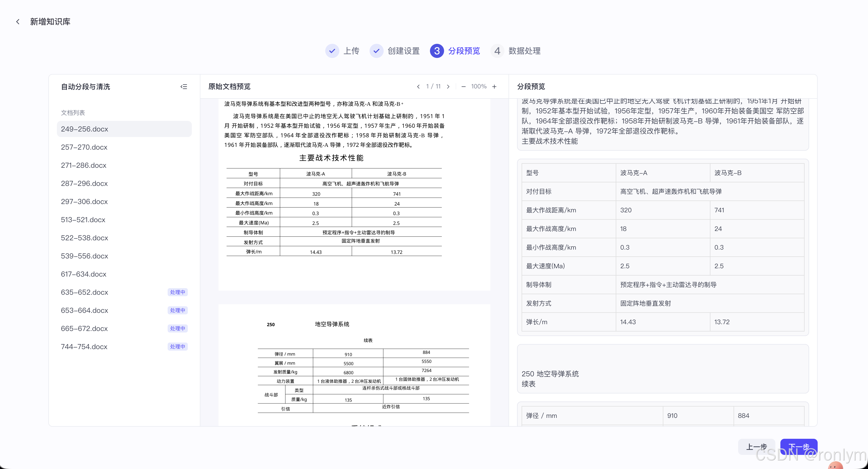Click the 原始文档预览 panel heading
This screenshot has width=868, height=469.
click(x=230, y=87)
